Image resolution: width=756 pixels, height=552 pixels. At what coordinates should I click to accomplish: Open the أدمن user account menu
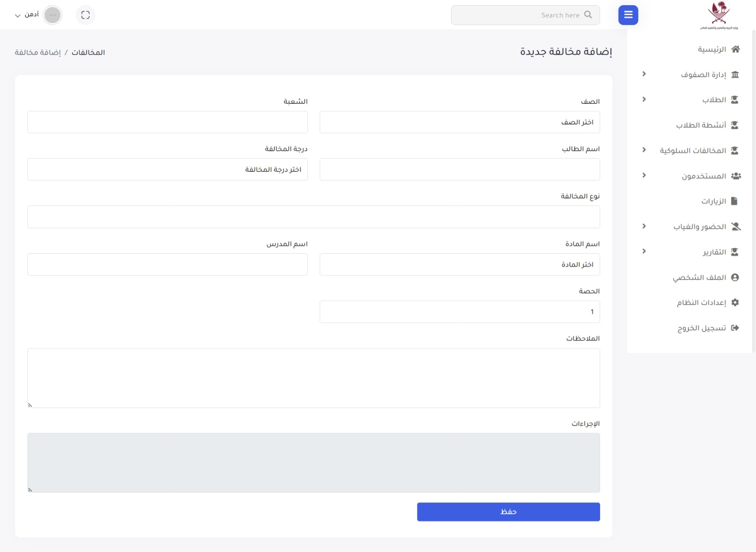pyautogui.click(x=27, y=15)
